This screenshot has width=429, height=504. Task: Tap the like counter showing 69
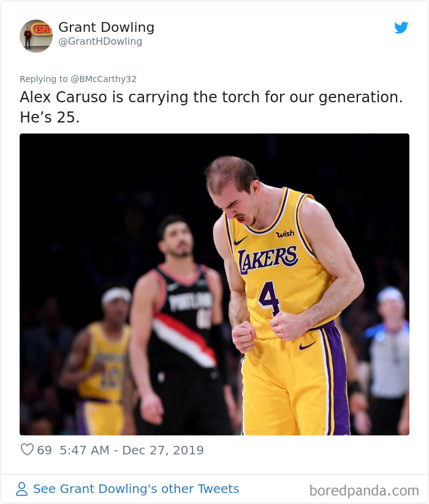click(x=43, y=450)
